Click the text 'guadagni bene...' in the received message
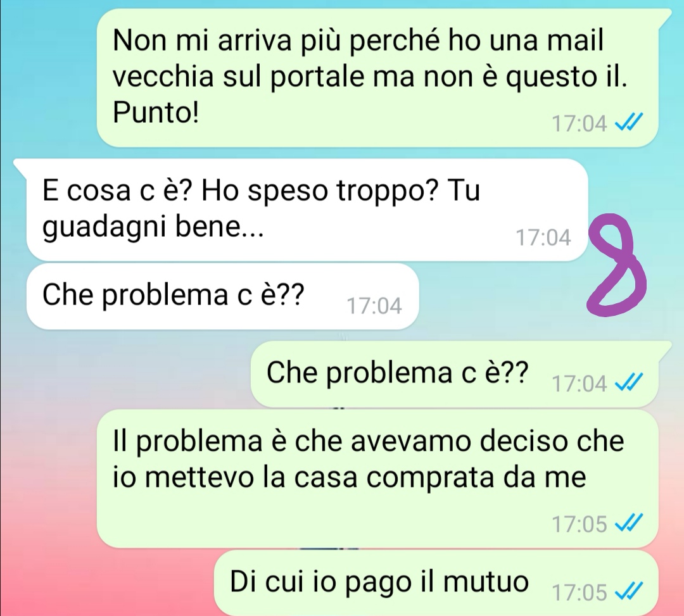684x616 pixels. 153,227
